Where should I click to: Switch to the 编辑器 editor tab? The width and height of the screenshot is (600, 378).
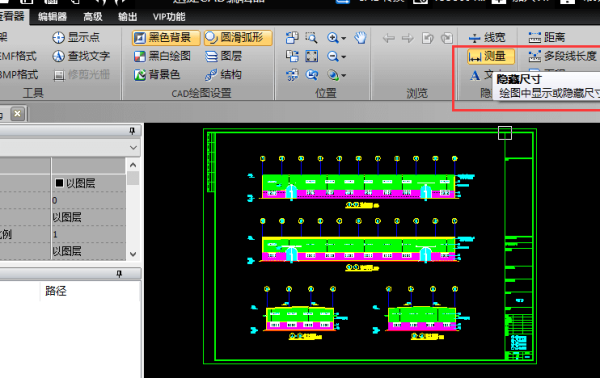pyautogui.click(x=52, y=17)
